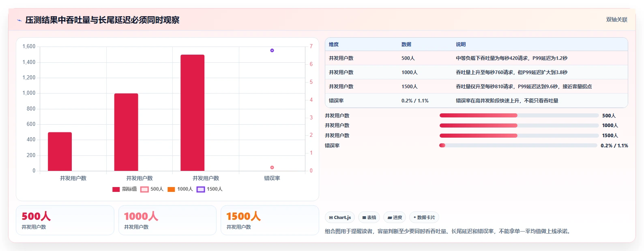Screen dimensions: 644x251
Task: Click the progress bar labeled 1500人
Action: point(519,136)
